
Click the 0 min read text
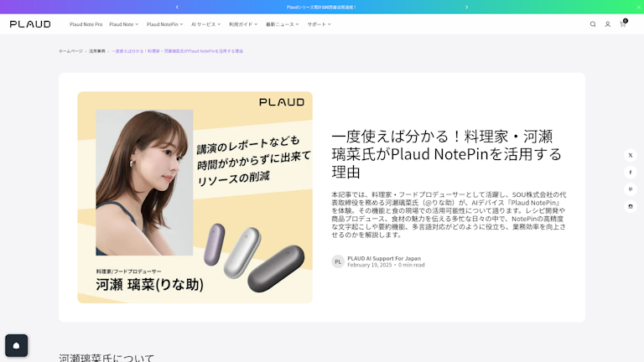pyautogui.click(x=411, y=265)
